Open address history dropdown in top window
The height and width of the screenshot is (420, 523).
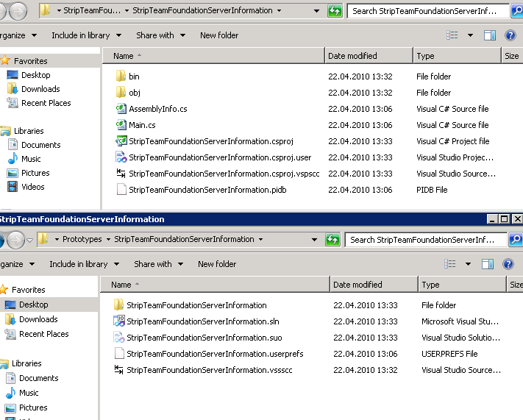[x=316, y=11]
